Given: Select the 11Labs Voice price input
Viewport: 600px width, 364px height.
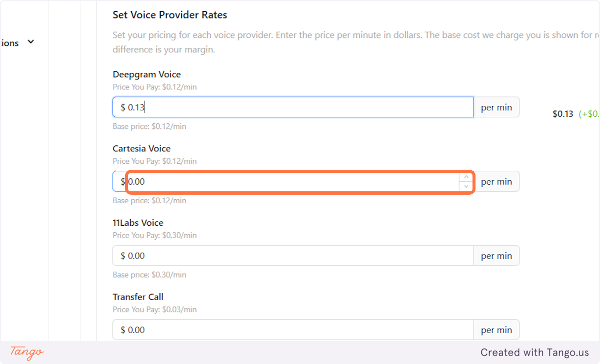Looking at the screenshot, I should (292, 255).
